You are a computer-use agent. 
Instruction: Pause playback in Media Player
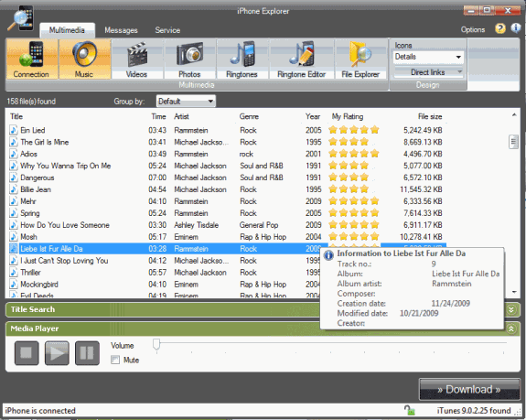point(87,353)
